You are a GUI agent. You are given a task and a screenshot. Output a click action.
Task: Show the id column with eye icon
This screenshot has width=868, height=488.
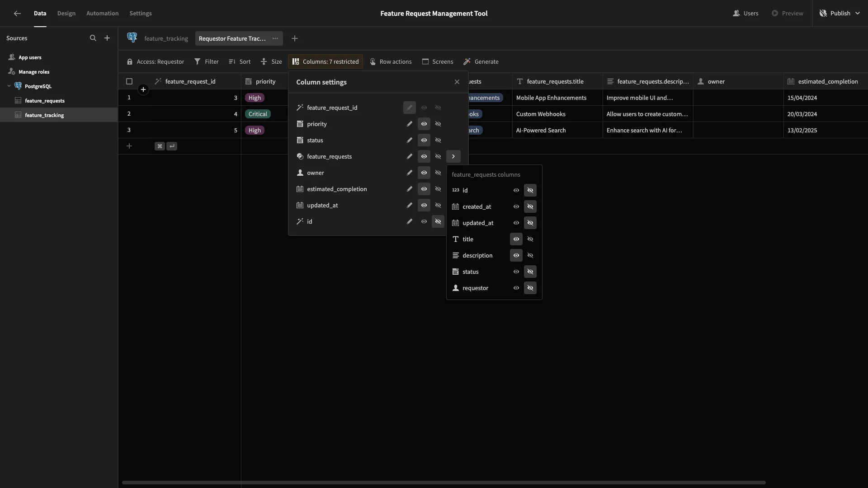point(424,221)
